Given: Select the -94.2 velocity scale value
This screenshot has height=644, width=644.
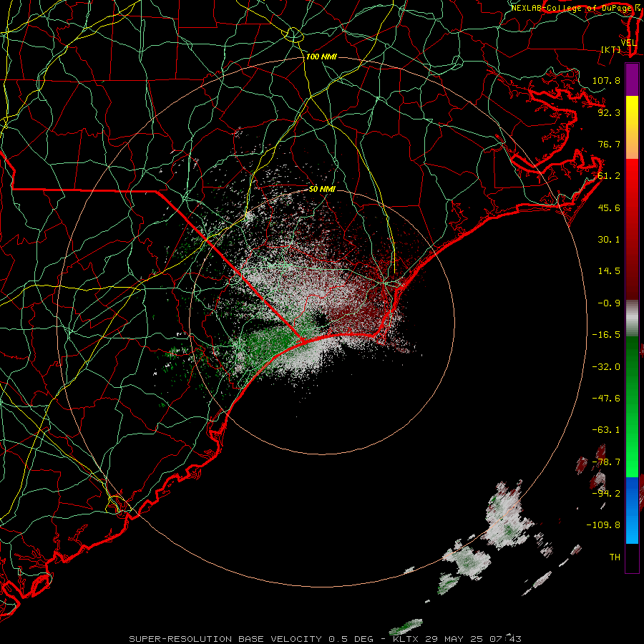Looking at the screenshot, I should (x=606, y=493).
